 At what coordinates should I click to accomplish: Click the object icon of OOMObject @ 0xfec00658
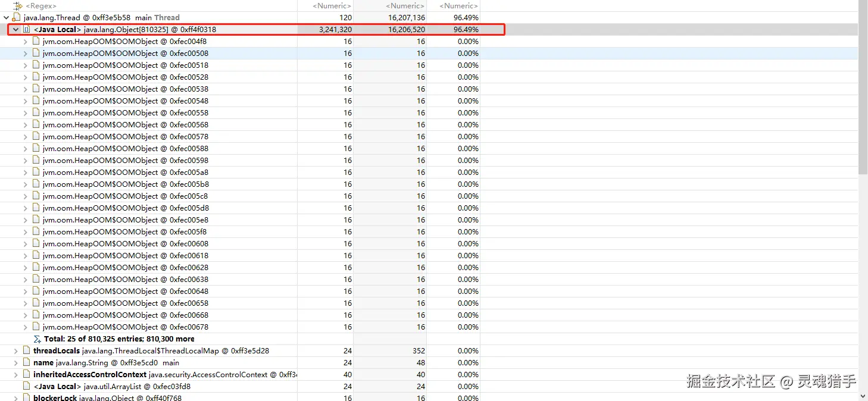pos(36,303)
